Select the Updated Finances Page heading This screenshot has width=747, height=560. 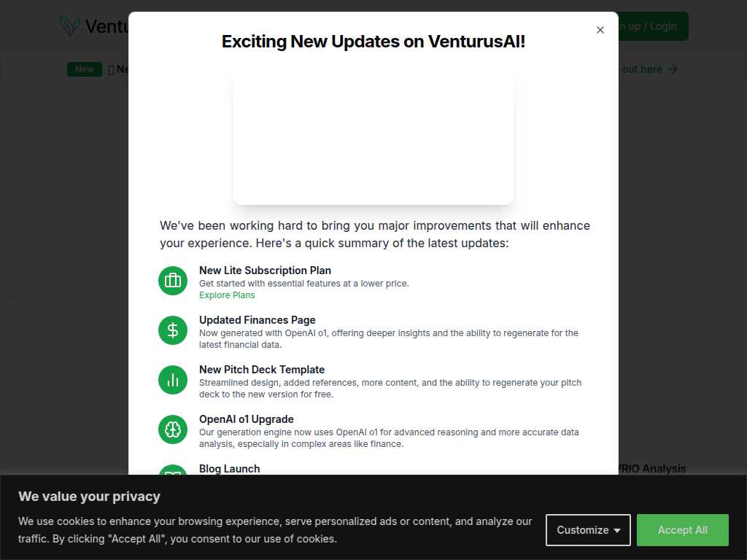pos(258,320)
